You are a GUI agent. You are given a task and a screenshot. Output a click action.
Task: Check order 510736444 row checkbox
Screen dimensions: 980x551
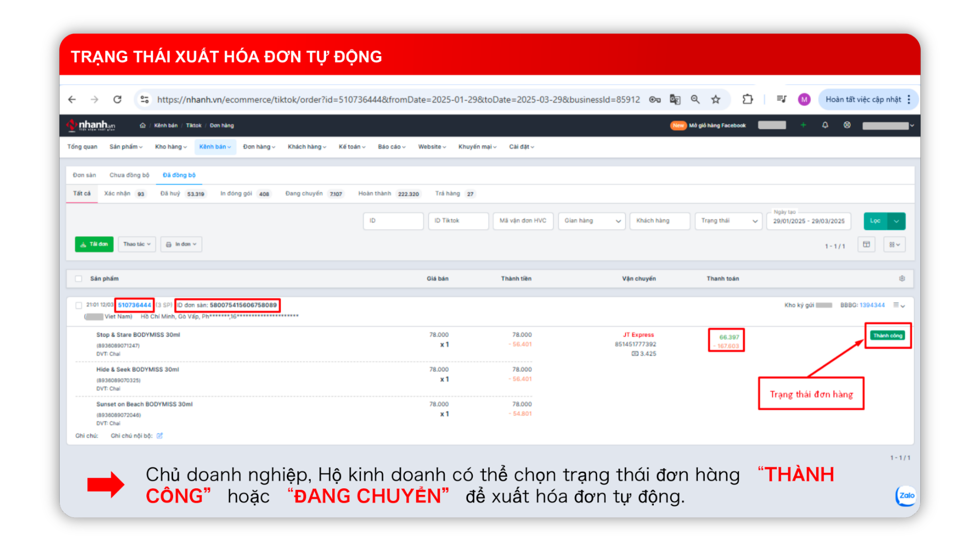click(x=79, y=305)
